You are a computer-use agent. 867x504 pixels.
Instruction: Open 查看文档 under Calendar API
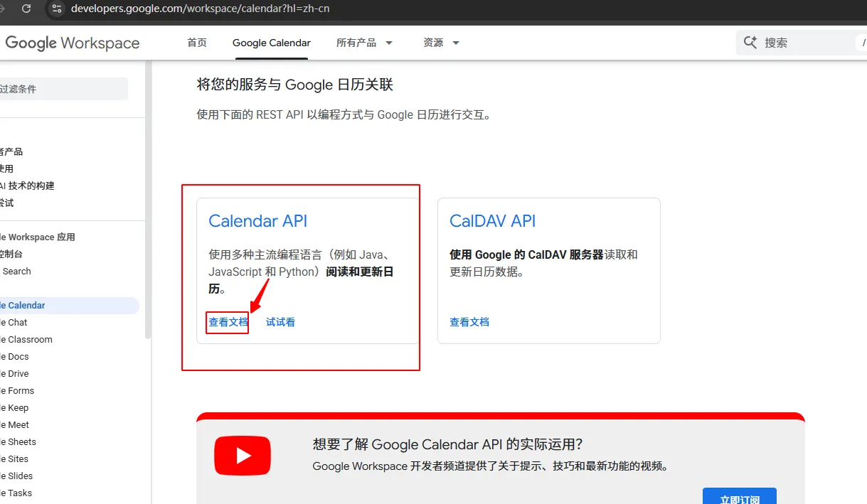(x=228, y=322)
